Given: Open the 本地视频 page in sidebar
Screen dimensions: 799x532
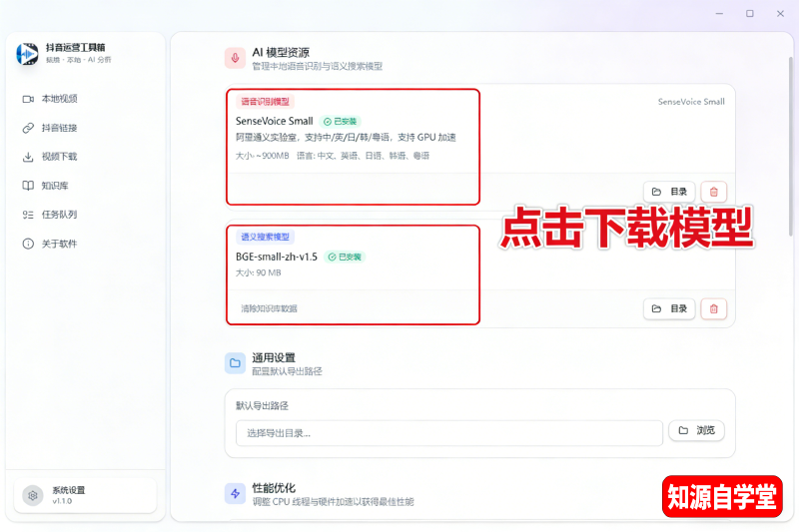Looking at the screenshot, I should coord(58,99).
